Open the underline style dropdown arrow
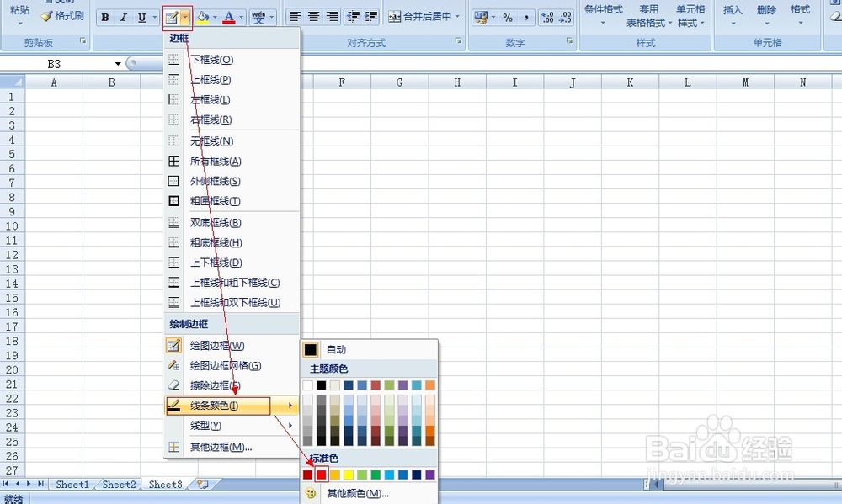The image size is (842, 504). pos(155,17)
